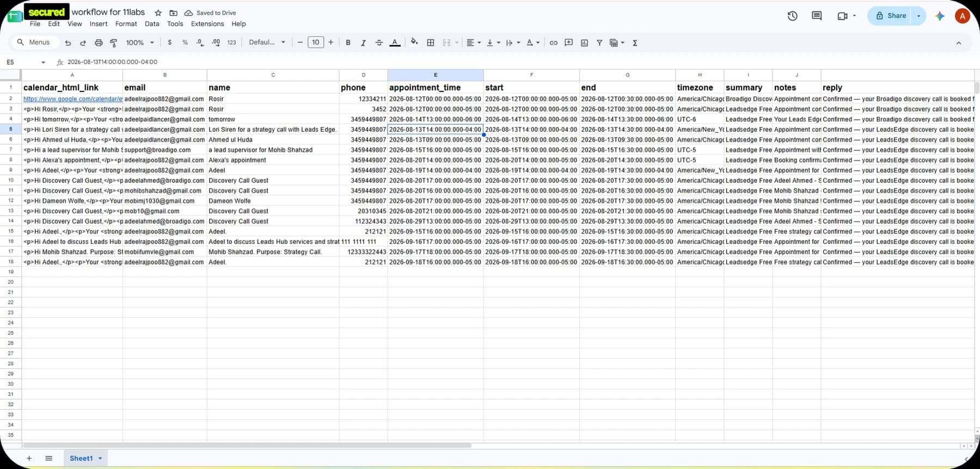
Task: Expand the horizontal align options
Action: click(x=474, y=42)
